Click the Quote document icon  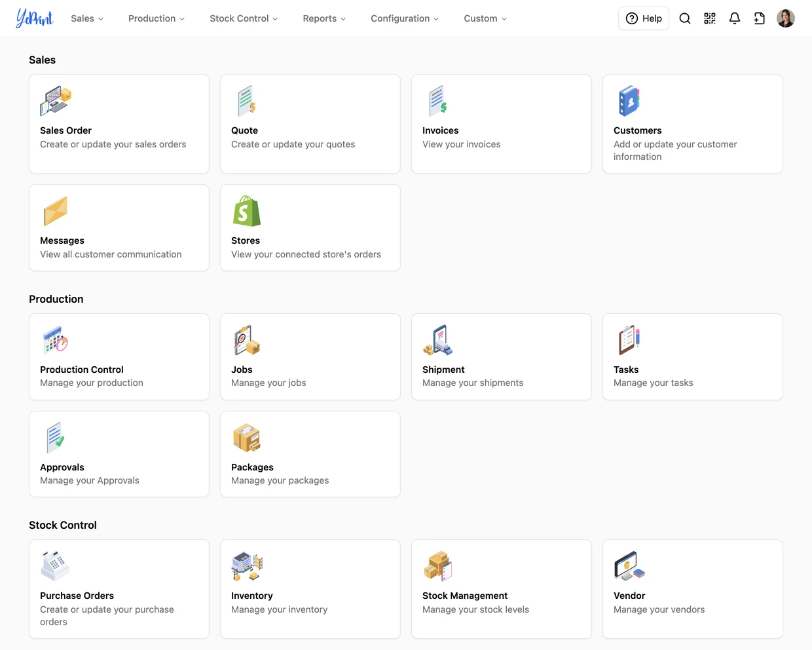tap(247, 101)
